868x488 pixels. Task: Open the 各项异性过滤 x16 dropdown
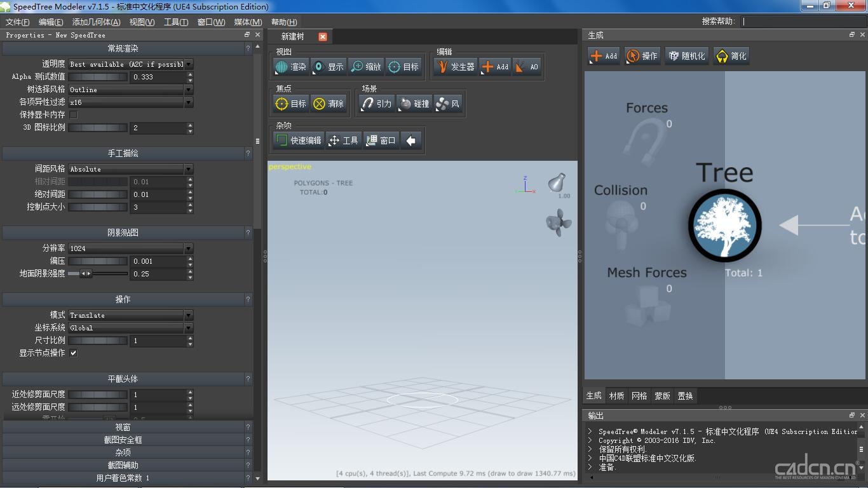(x=130, y=102)
